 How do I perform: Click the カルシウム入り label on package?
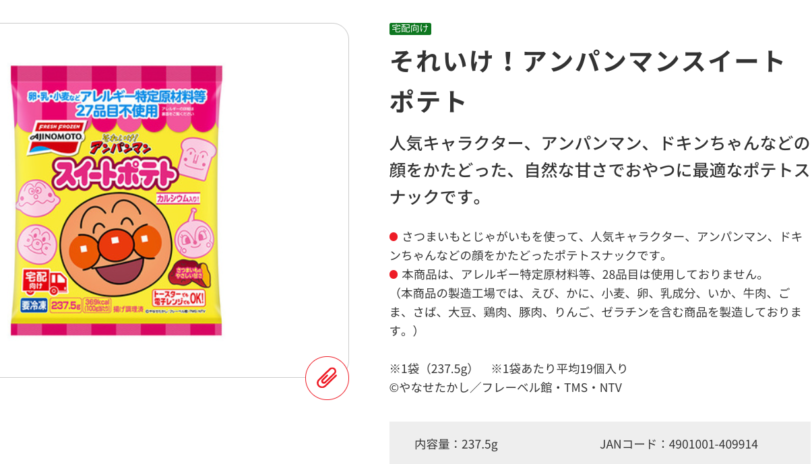(x=178, y=198)
